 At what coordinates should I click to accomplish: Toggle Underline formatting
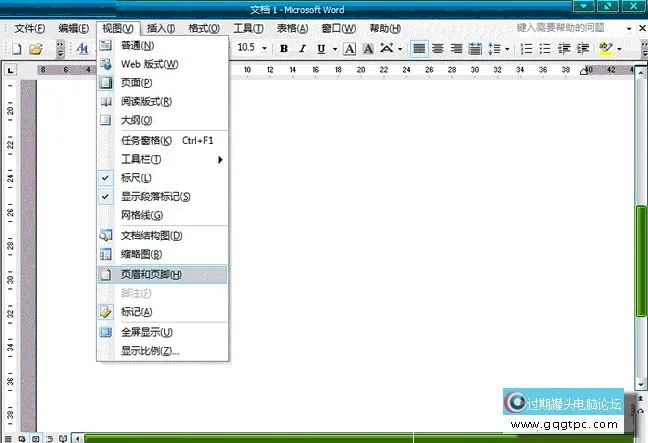pos(321,49)
